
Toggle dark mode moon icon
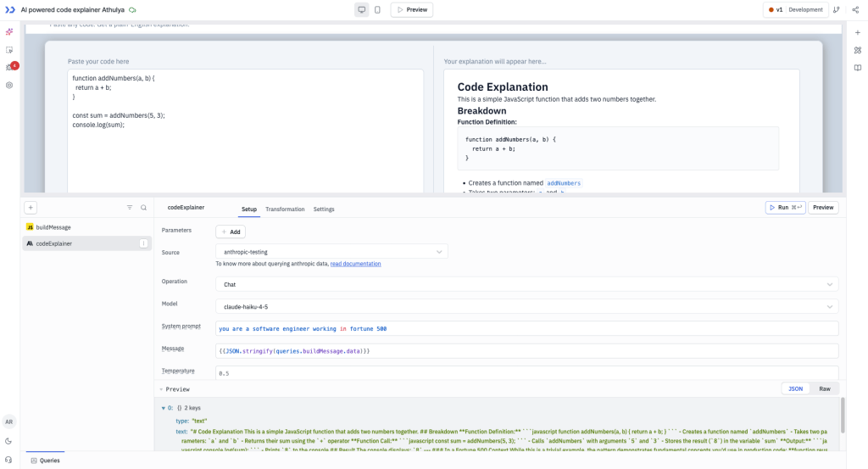coord(8,441)
